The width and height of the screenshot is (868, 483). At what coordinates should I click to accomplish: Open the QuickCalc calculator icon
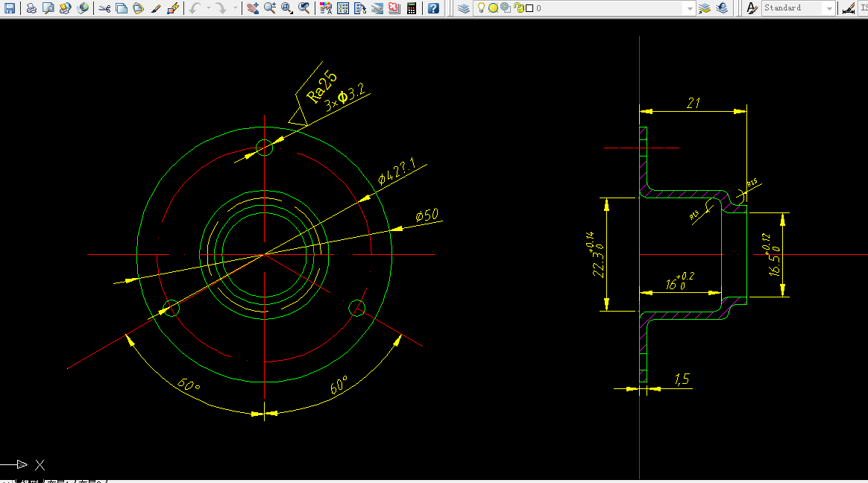click(x=412, y=7)
